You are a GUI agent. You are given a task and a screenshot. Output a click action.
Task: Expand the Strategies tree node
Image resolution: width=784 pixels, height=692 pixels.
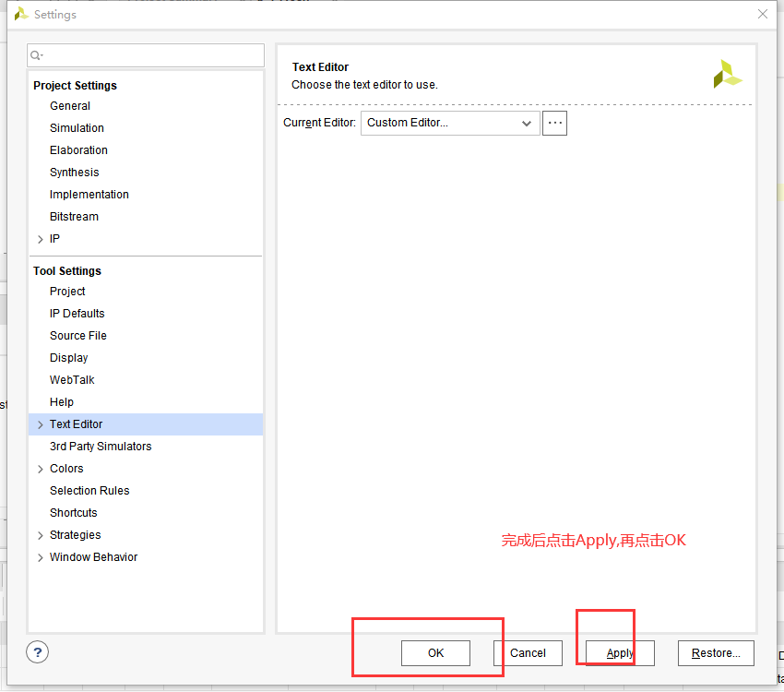click(41, 535)
